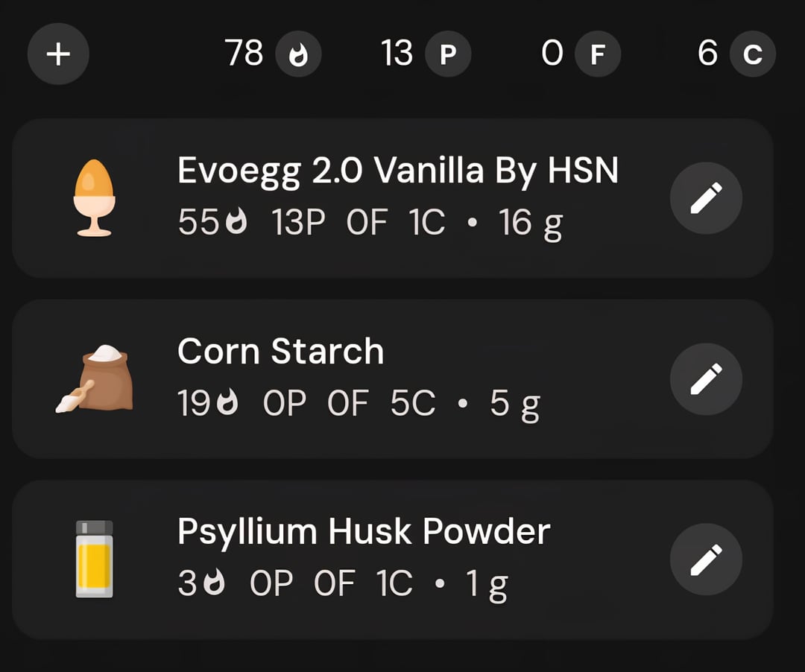Open Evoegg 2.0 Vanilla By HSN
Screen dimensions: 805x672
click(x=397, y=171)
